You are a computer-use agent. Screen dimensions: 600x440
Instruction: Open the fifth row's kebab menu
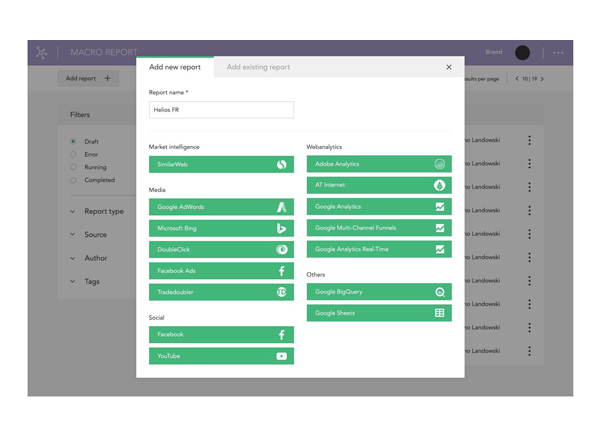point(530,234)
